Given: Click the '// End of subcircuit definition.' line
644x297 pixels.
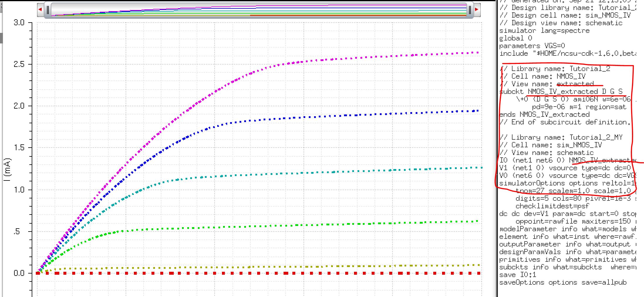Looking at the screenshot, I should [x=565, y=122].
